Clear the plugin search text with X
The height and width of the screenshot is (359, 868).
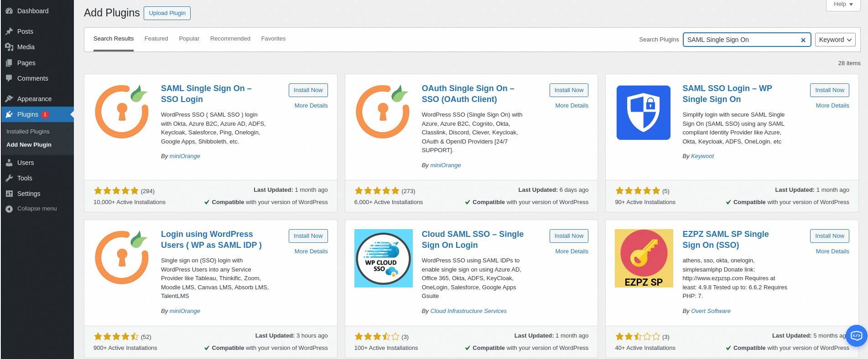(x=803, y=40)
